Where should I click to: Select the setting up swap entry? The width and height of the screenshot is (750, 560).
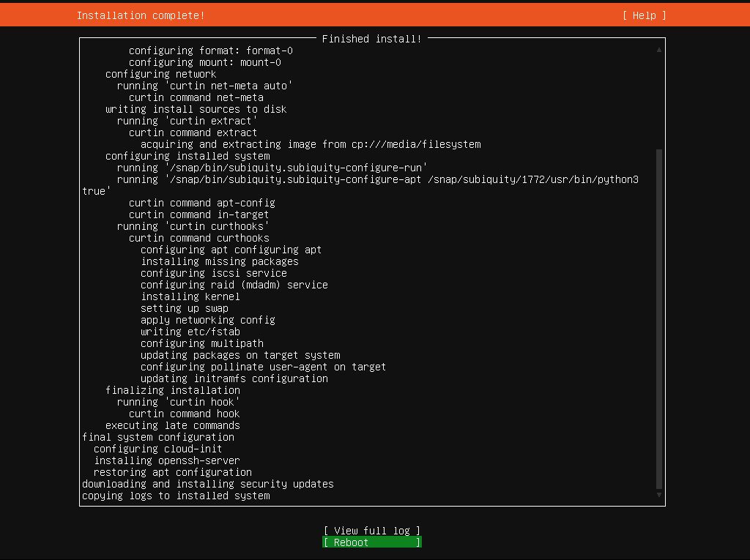click(184, 307)
